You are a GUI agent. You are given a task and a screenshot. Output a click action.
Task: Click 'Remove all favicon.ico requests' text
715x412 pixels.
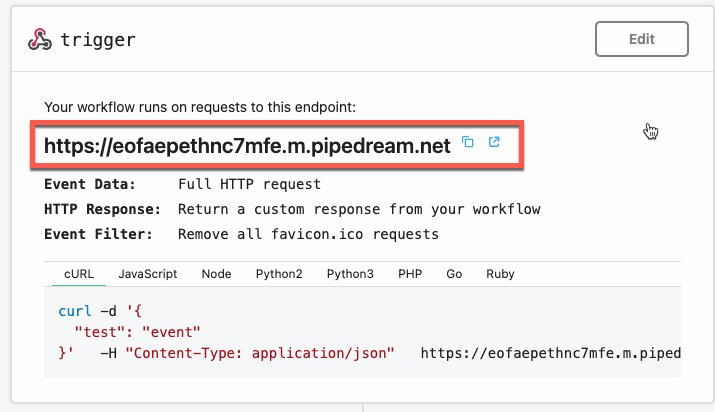tap(308, 234)
